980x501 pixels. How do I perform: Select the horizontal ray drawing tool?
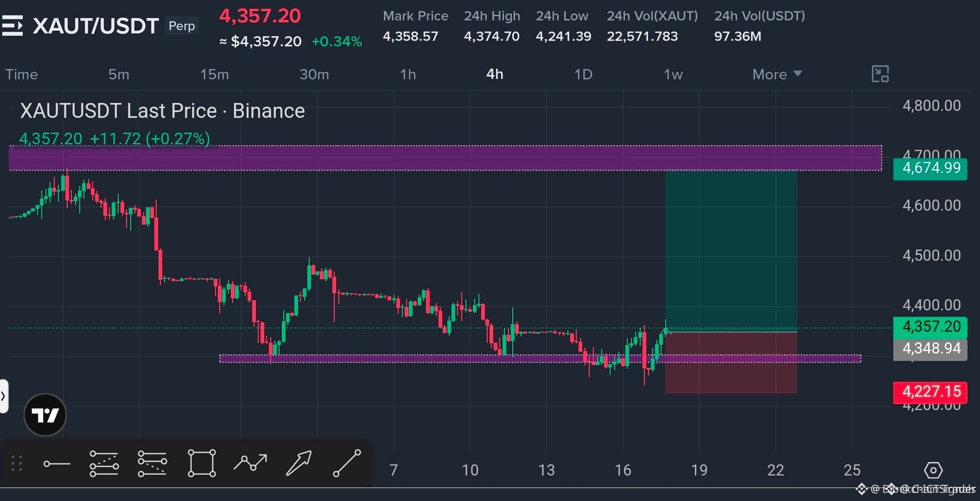pos(57,463)
